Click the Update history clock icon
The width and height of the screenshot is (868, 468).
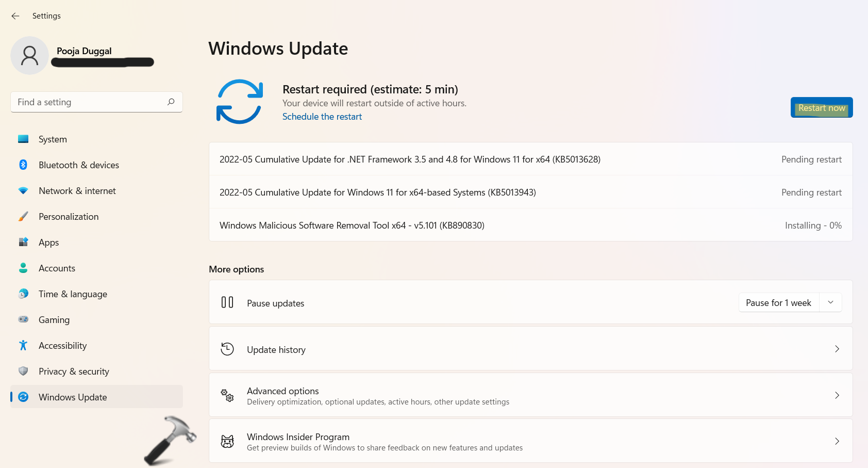pos(227,349)
